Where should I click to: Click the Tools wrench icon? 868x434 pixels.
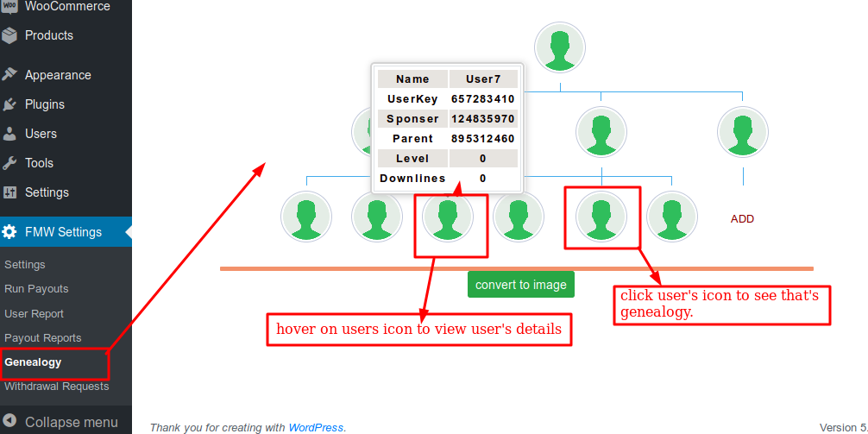coord(9,163)
